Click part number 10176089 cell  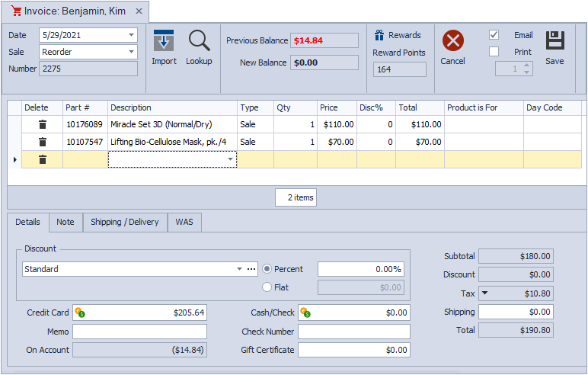click(85, 124)
